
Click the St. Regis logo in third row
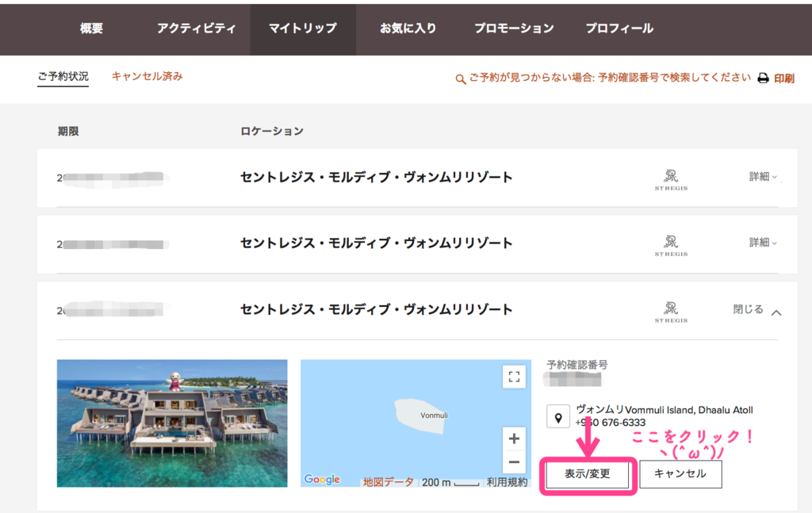point(671,312)
